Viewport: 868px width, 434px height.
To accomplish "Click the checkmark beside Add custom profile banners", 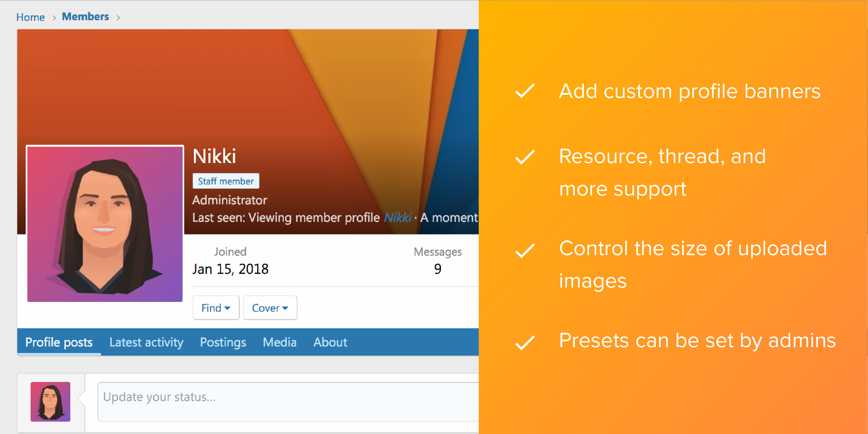I will (525, 91).
